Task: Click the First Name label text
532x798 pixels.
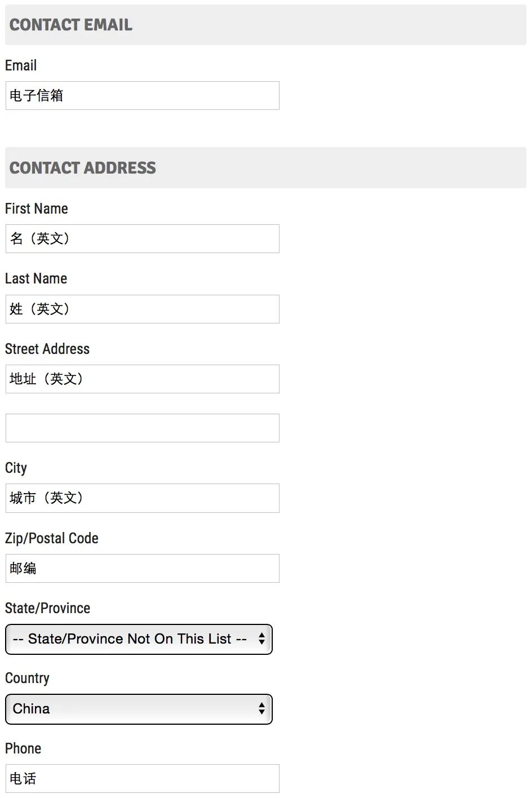Action: pos(37,209)
